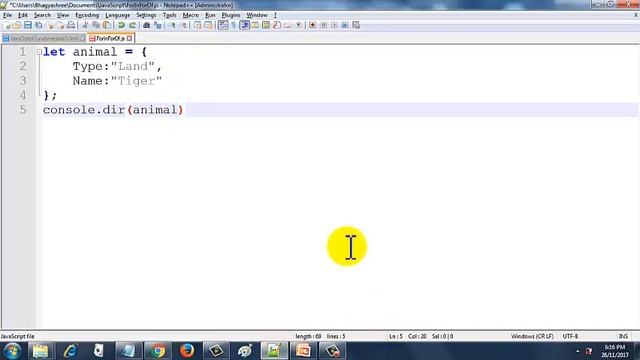Open the Language menu
Screen dimensions: 640x360
118,15
